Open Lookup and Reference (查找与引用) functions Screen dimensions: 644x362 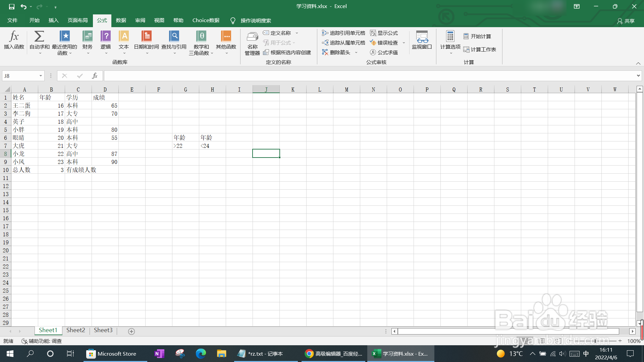pos(174,42)
